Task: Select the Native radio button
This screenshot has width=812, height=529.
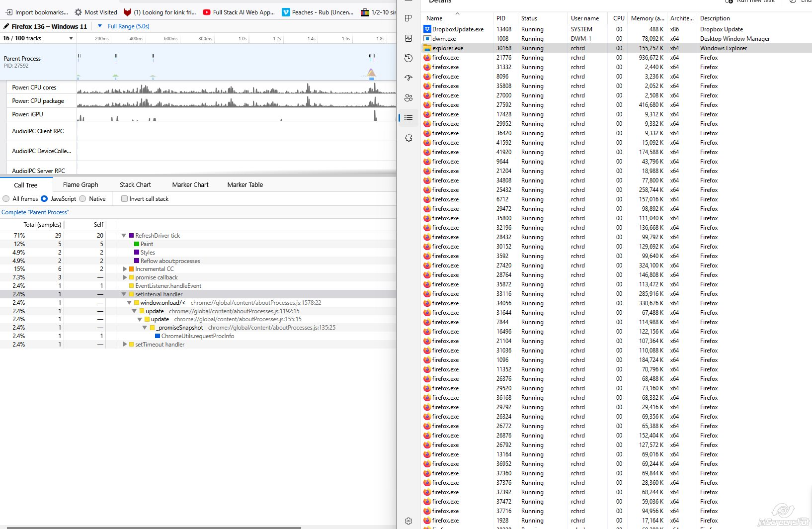Action: click(x=82, y=199)
